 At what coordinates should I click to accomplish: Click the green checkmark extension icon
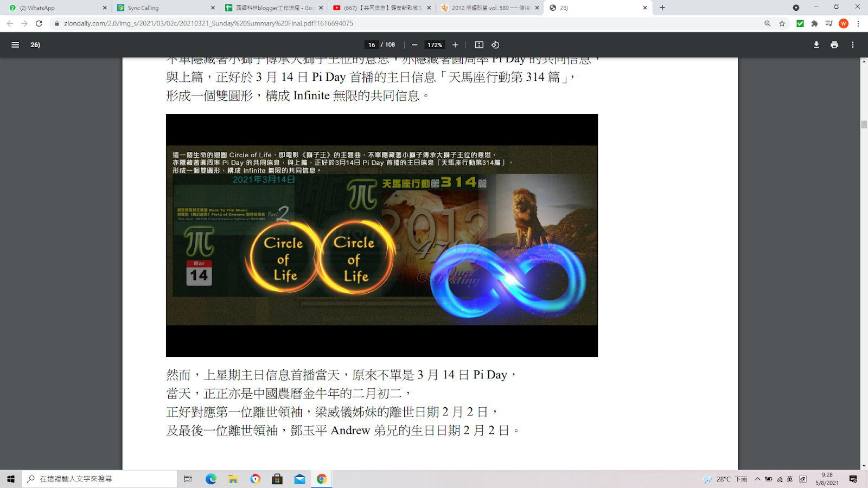[800, 23]
